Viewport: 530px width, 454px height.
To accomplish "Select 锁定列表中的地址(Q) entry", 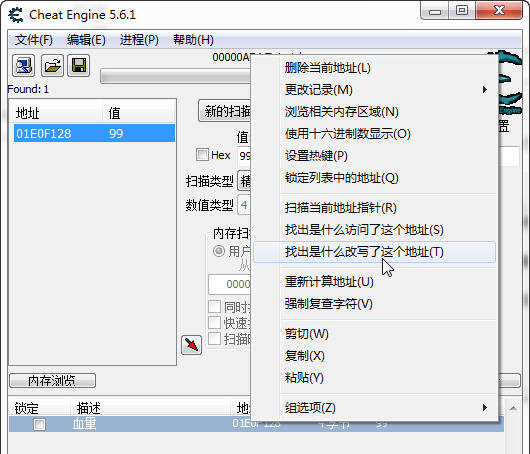I will pos(375,178).
